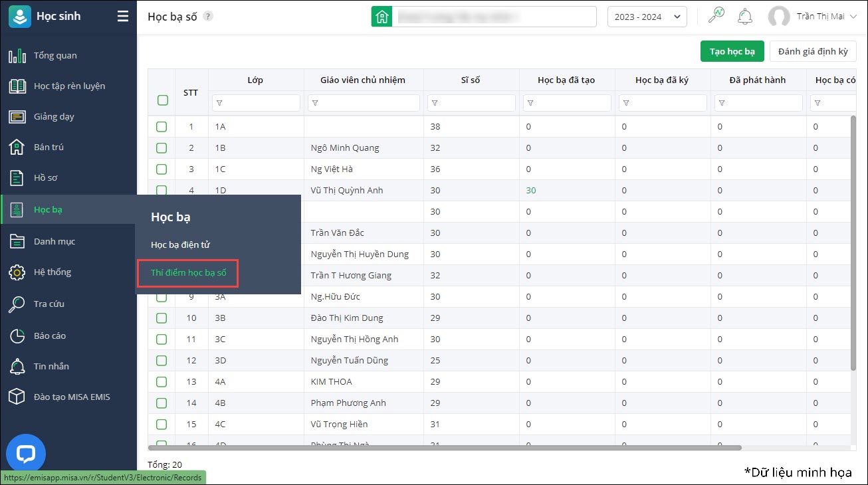Click the vertical scrollbar of the table
This screenshot has height=485, width=868.
(853, 243)
